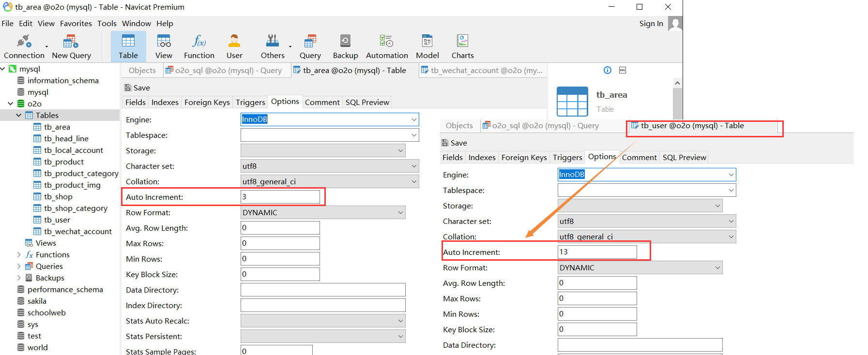Click the Model toolbar icon
The image size is (868, 355).
427,41
